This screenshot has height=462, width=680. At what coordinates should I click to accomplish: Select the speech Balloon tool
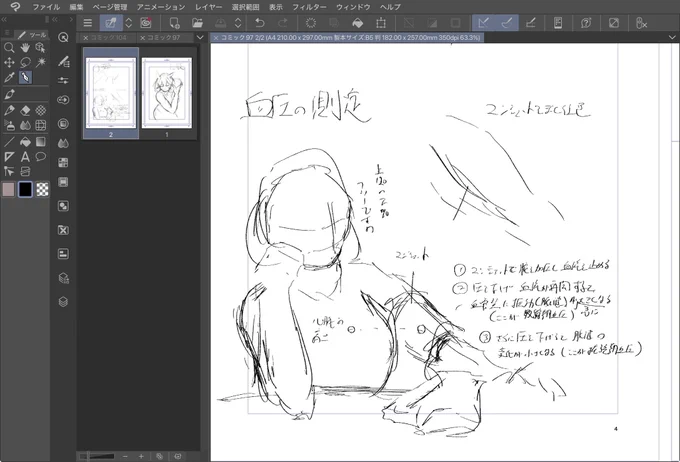(41, 157)
